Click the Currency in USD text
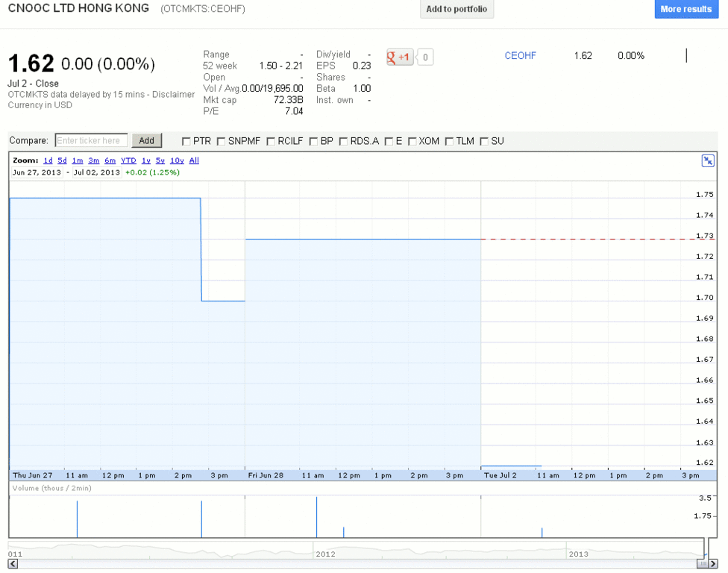Viewport: 728px width, 573px height. click(x=40, y=105)
